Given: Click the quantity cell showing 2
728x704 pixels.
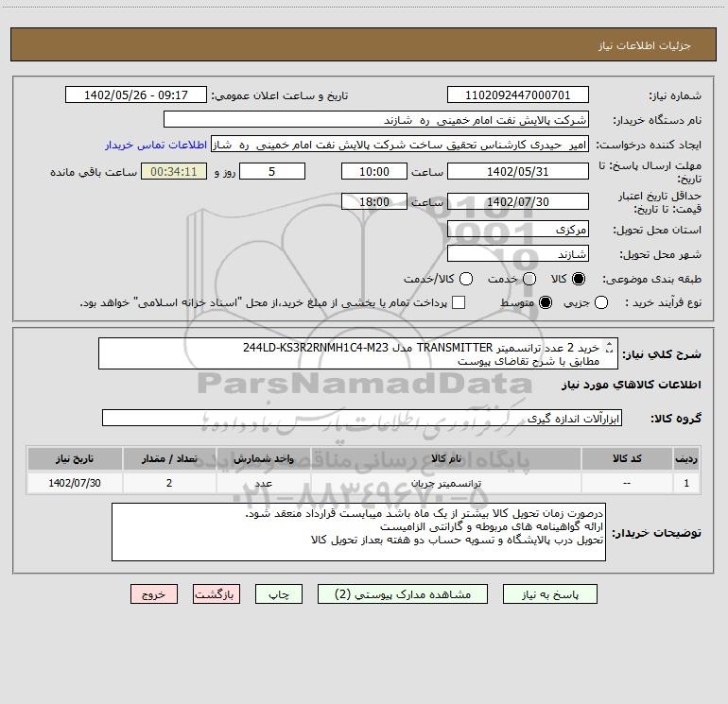Looking at the screenshot, I should pos(169,483).
